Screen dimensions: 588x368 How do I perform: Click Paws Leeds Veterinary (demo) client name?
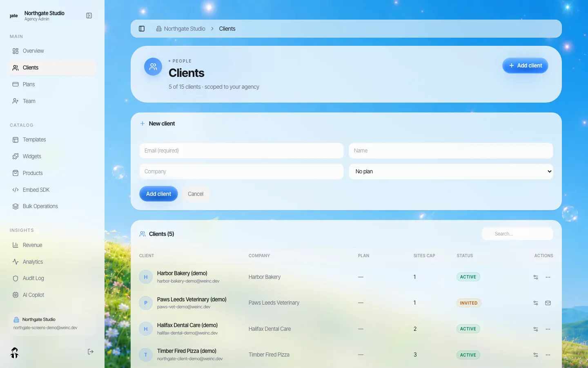[192, 299]
